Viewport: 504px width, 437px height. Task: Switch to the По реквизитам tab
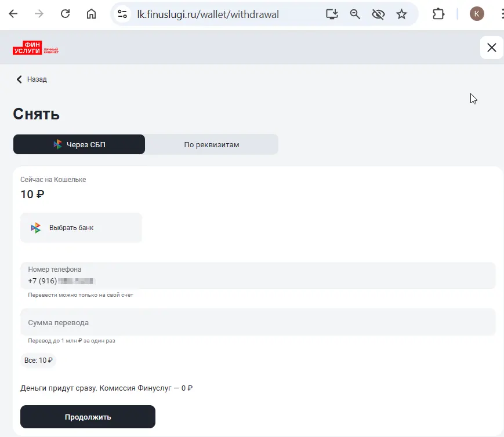pos(212,144)
